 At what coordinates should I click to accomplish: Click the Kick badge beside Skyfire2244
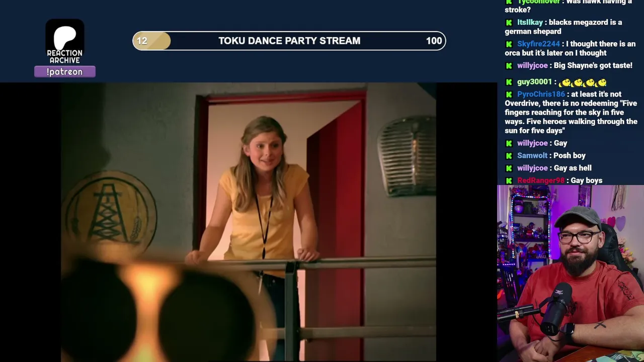[x=509, y=44]
